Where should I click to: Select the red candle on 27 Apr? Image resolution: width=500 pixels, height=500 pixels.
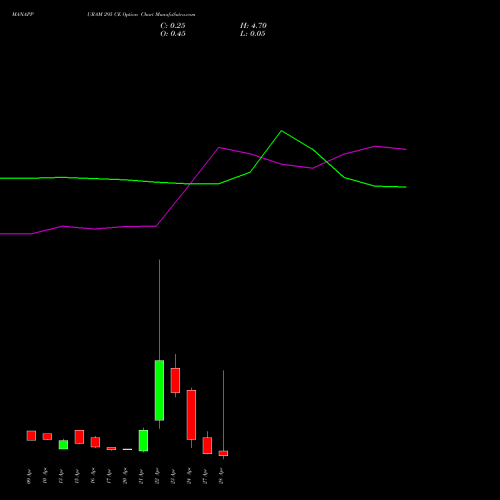pyautogui.click(x=207, y=446)
